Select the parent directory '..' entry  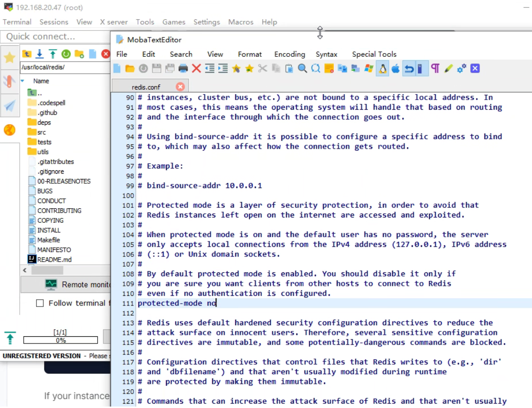(x=35, y=93)
